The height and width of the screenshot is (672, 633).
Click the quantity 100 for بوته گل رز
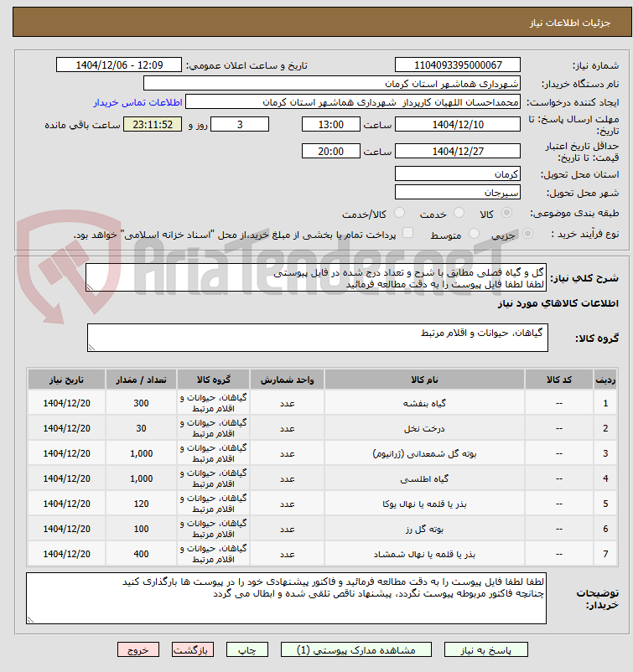(x=141, y=529)
